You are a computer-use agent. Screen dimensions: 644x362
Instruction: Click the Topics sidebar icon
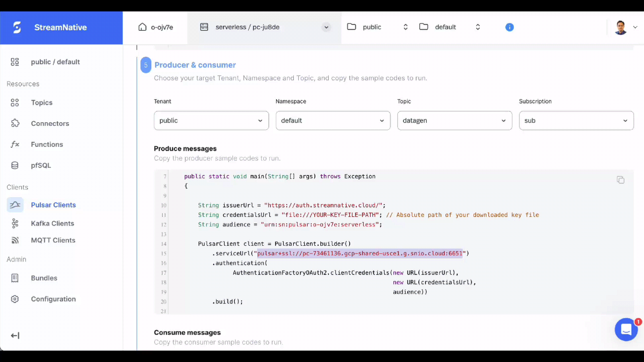point(15,103)
